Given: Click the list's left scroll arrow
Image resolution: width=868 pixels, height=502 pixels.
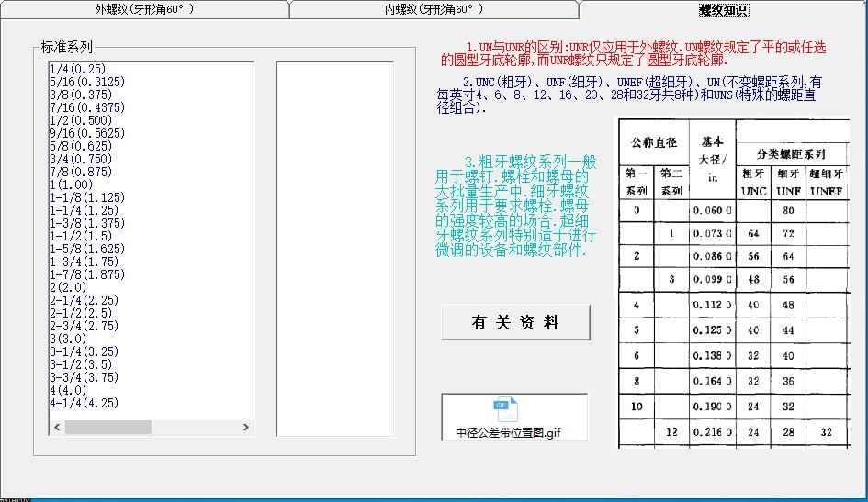Looking at the screenshot, I should pyautogui.click(x=56, y=428).
